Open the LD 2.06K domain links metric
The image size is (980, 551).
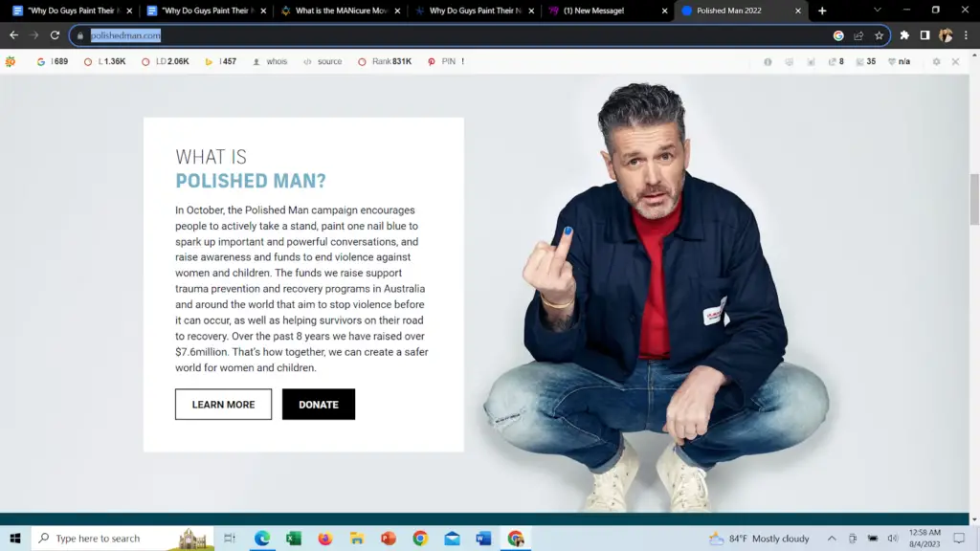tap(165, 61)
